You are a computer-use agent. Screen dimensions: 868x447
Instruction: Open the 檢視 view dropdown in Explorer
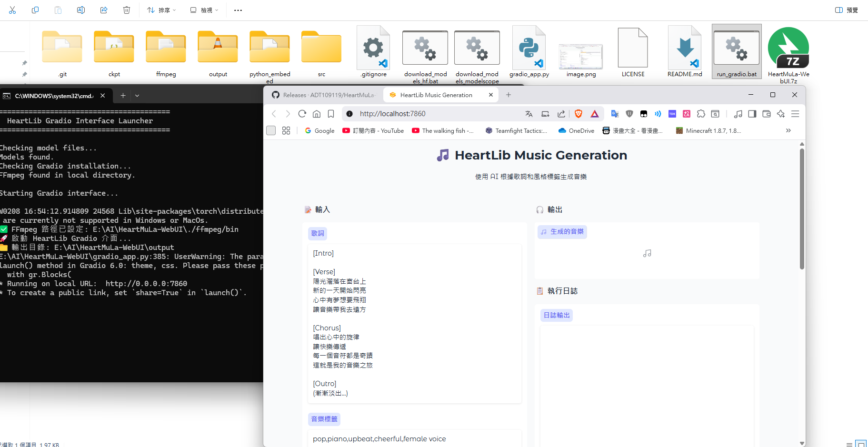click(x=204, y=10)
